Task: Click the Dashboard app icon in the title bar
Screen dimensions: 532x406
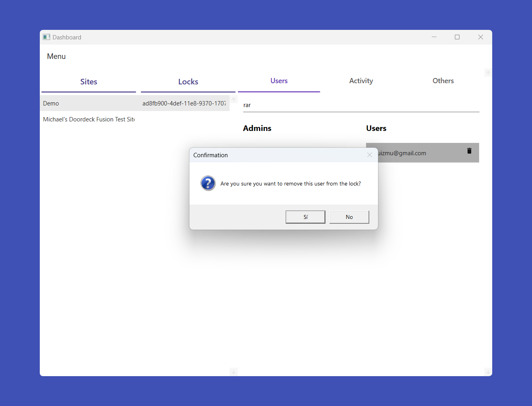Action: [x=47, y=37]
